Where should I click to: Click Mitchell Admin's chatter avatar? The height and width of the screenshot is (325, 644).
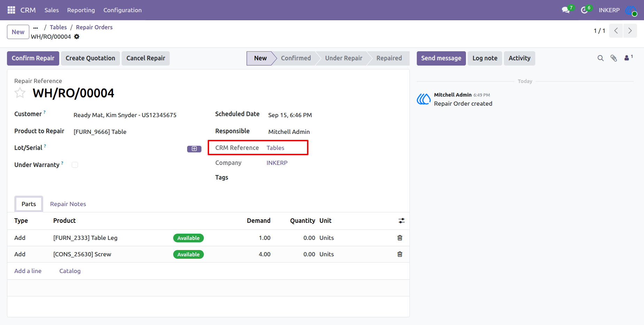click(424, 99)
